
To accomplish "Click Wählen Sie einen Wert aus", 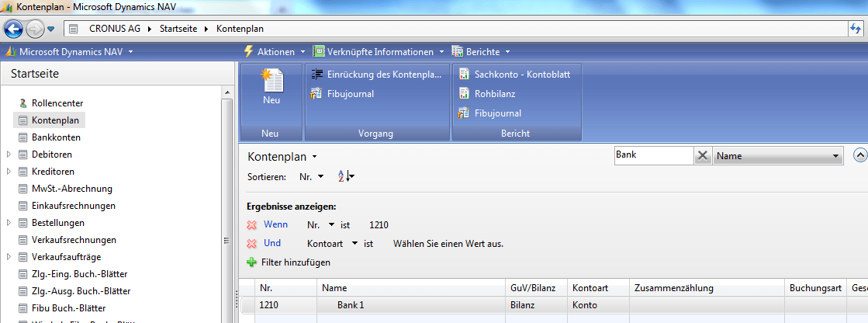I will click(x=448, y=243).
